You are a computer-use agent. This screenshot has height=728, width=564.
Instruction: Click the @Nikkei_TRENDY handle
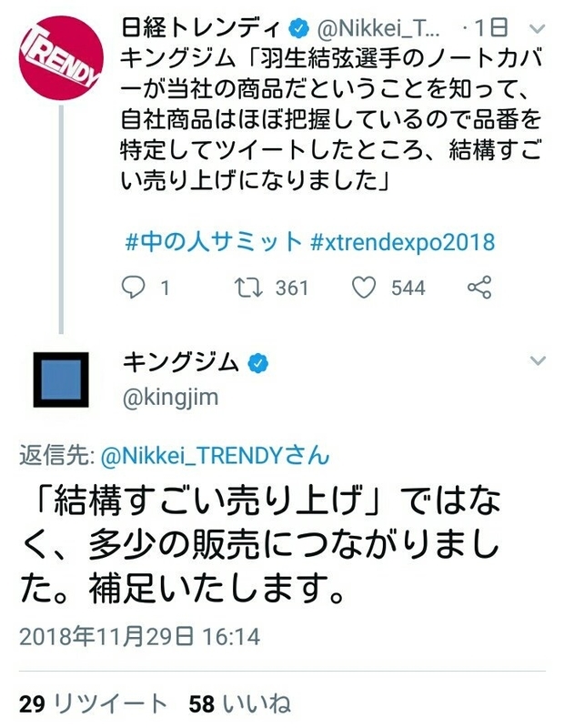(x=378, y=27)
